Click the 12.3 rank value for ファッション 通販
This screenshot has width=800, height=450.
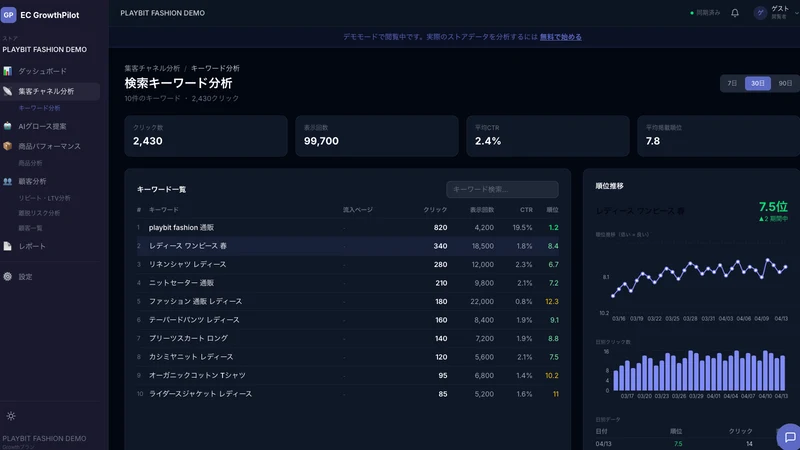coord(552,302)
